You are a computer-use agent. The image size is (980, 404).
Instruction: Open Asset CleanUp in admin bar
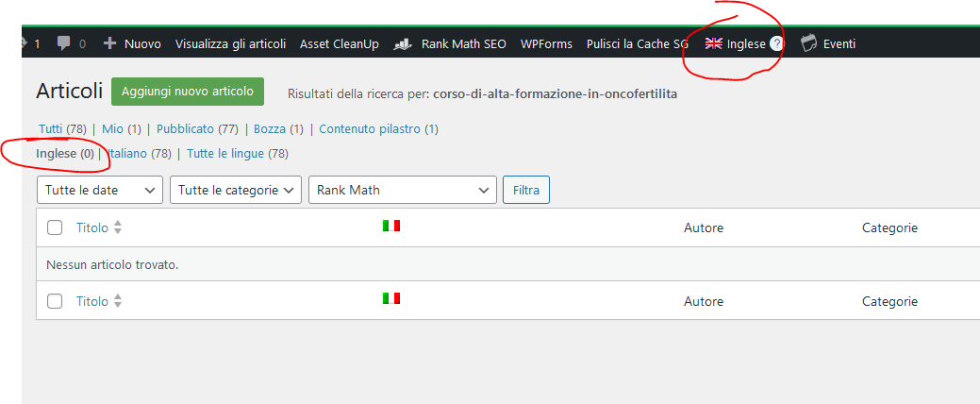(340, 43)
